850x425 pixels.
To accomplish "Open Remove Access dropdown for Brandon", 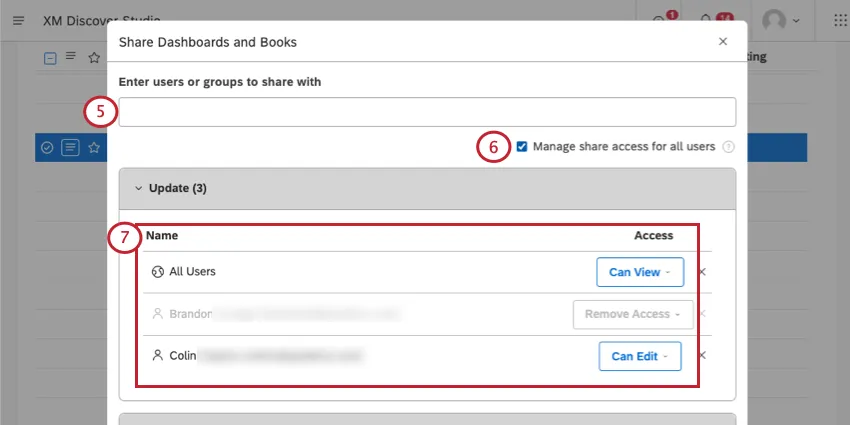I will click(x=632, y=314).
